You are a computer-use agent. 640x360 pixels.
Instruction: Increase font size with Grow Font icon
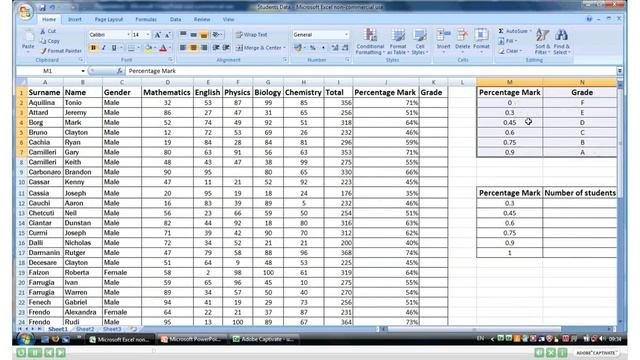[x=157, y=35]
